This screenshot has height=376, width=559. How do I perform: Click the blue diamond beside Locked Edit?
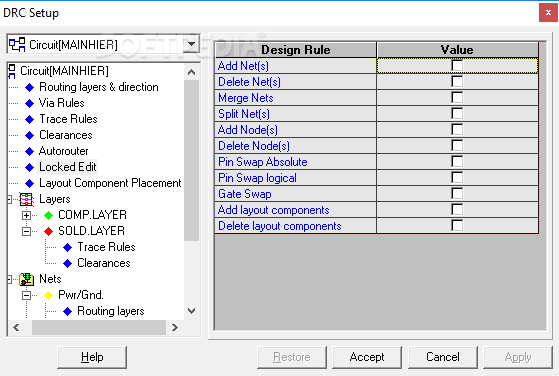[x=30, y=167]
